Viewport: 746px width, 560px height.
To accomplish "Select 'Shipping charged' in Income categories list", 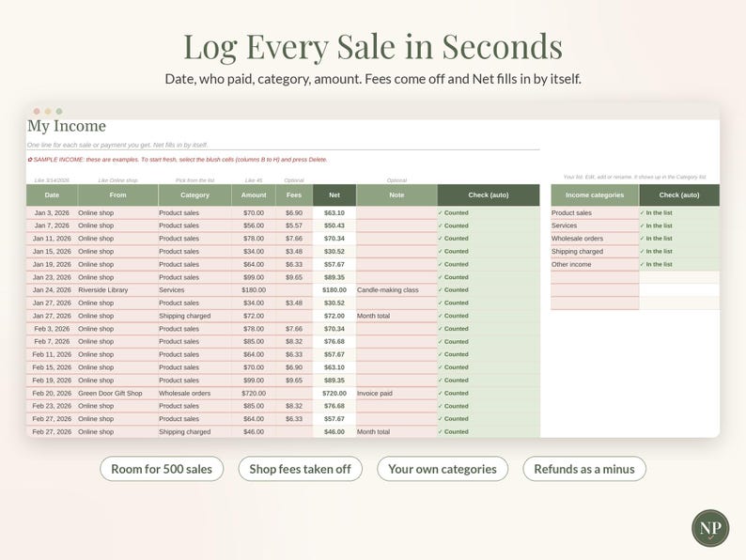I will click(x=595, y=251).
